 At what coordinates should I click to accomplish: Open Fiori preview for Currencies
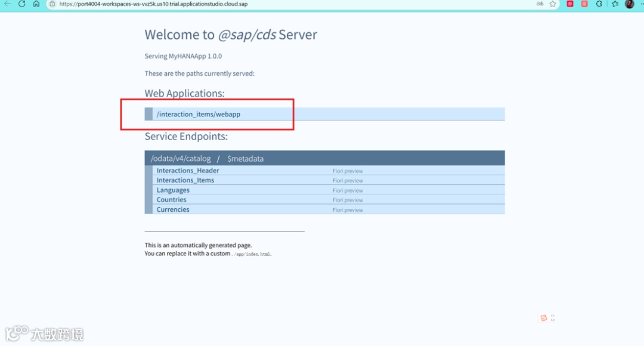pos(348,210)
